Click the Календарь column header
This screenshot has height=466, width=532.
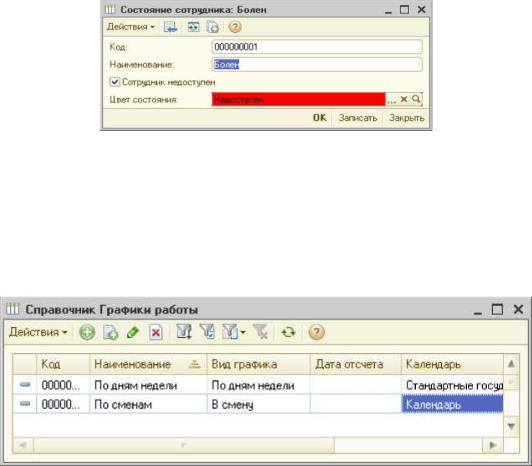452,364
